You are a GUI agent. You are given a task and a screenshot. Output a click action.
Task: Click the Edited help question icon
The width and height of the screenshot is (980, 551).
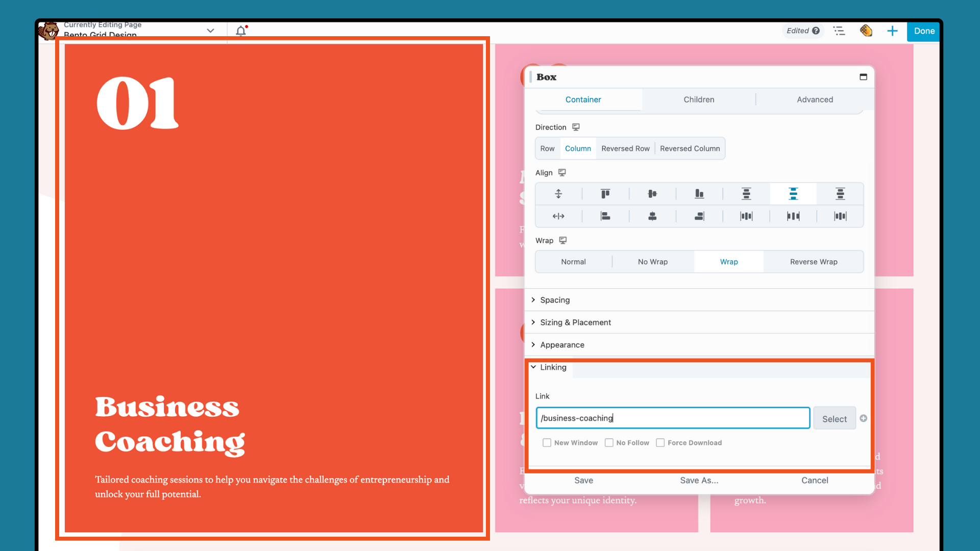[816, 31]
